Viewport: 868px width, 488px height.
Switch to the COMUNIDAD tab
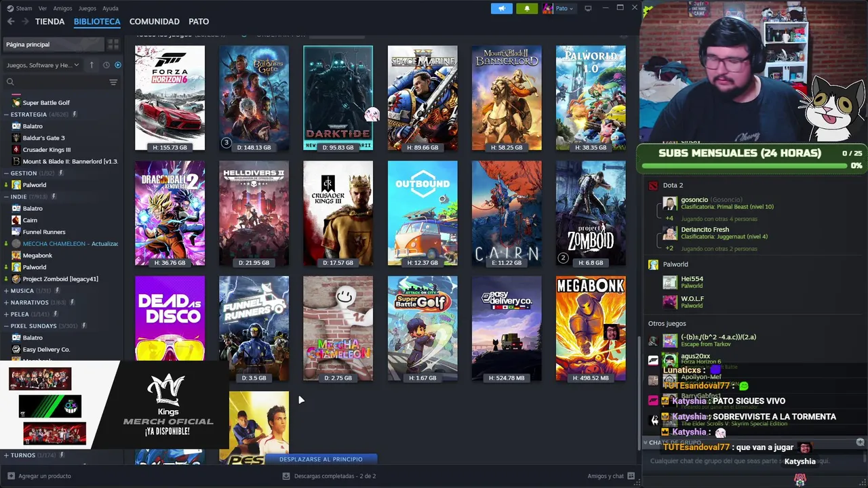click(x=155, y=22)
